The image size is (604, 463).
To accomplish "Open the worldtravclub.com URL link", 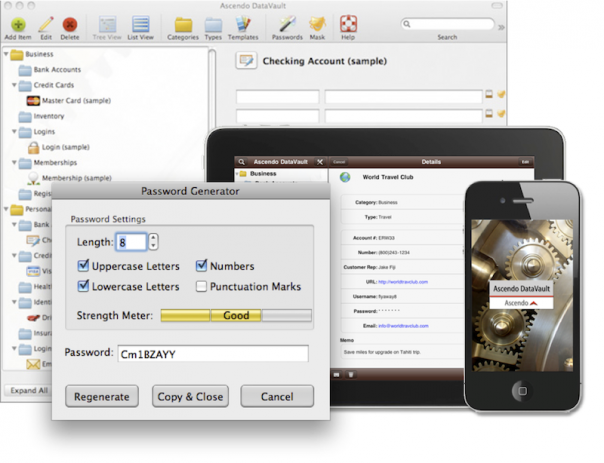I will (403, 282).
